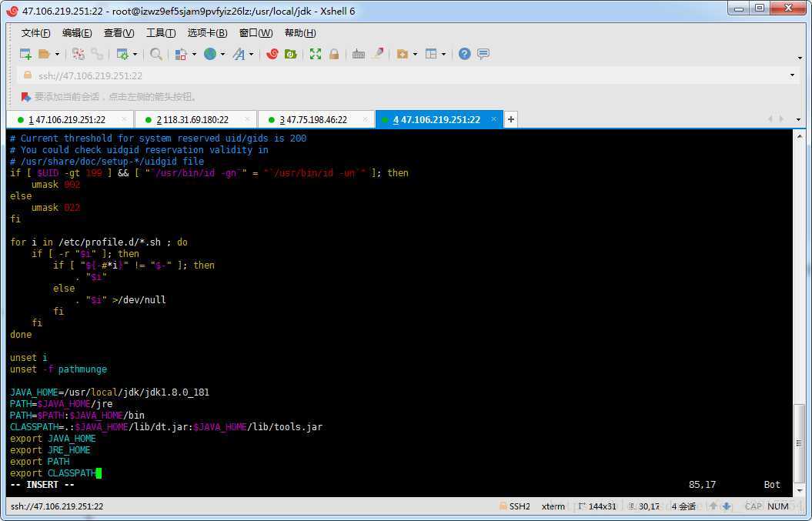Launch Xftp with the green toolbar icon

click(x=291, y=54)
